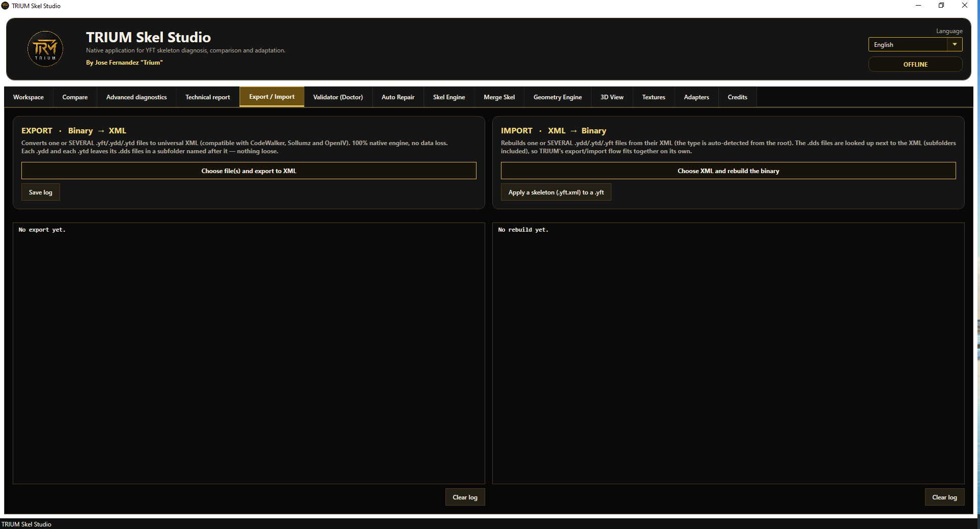Switch to the Validator (Doctor) tab

(338, 97)
